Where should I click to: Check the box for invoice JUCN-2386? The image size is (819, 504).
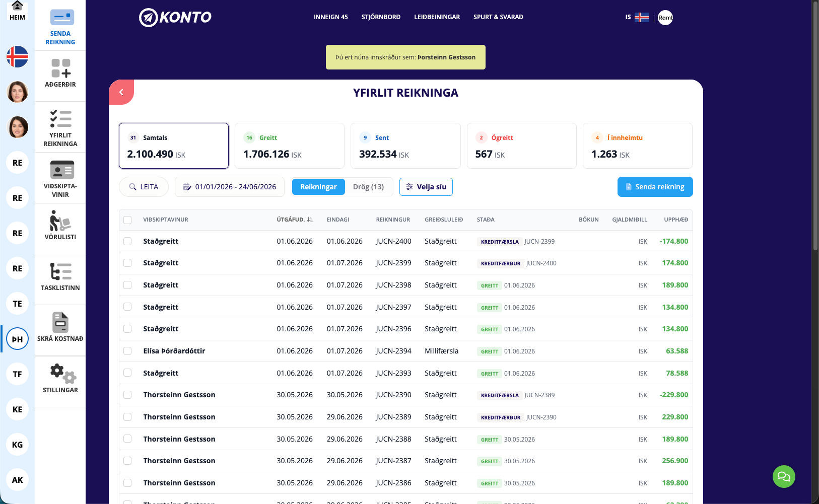tap(127, 483)
